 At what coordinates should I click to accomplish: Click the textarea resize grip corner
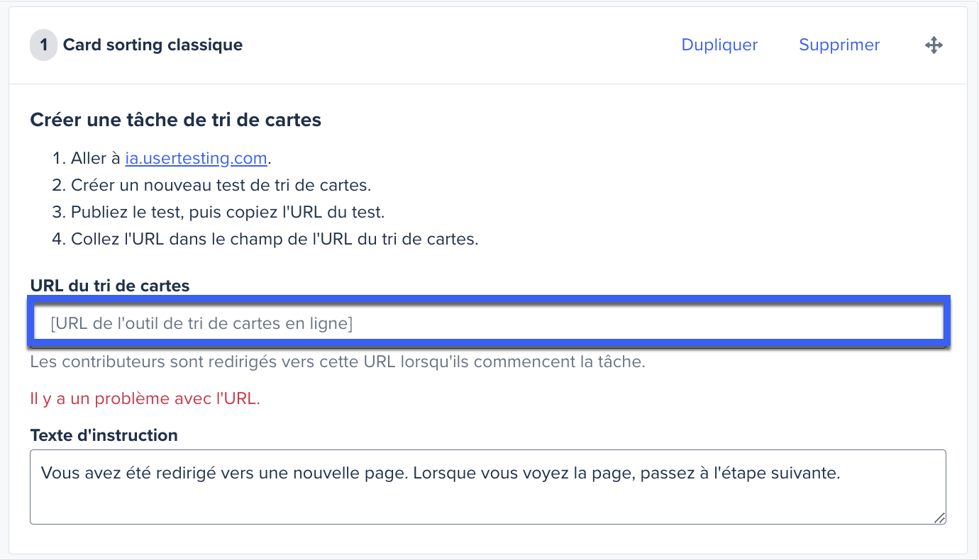[939, 517]
